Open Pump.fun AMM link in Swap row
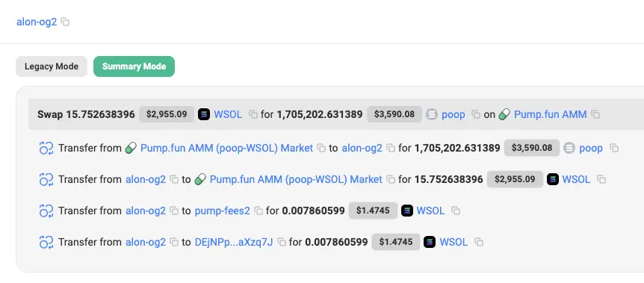Viewport: 644px width, 283px height. (551, 114)
